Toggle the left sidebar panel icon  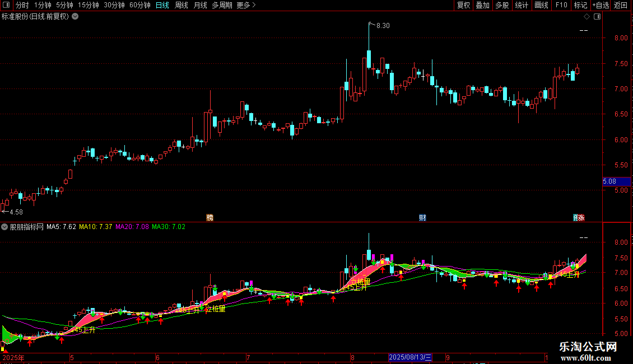[x=6, y=5]
